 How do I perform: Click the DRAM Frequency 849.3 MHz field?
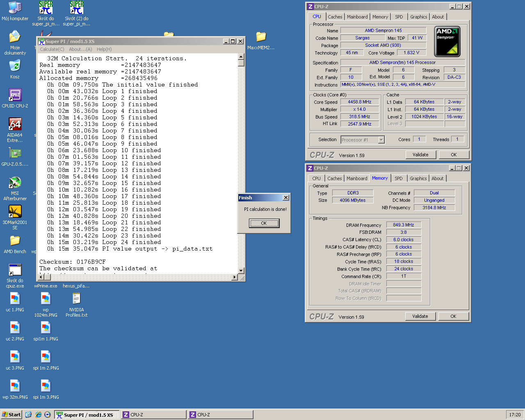click(x=404, y=225)
